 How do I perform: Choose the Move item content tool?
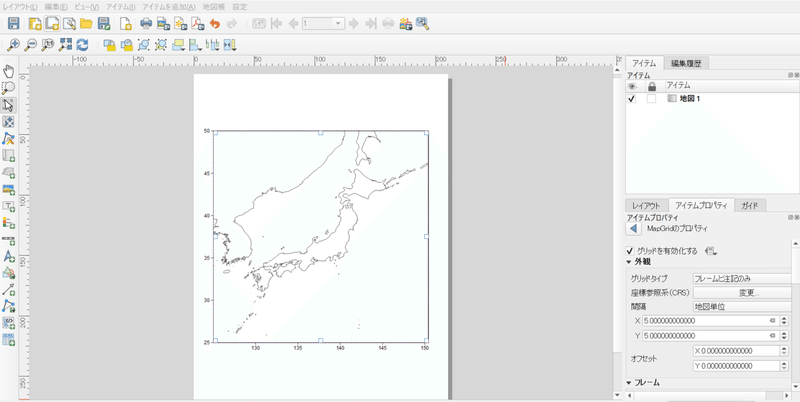[9, 121]
